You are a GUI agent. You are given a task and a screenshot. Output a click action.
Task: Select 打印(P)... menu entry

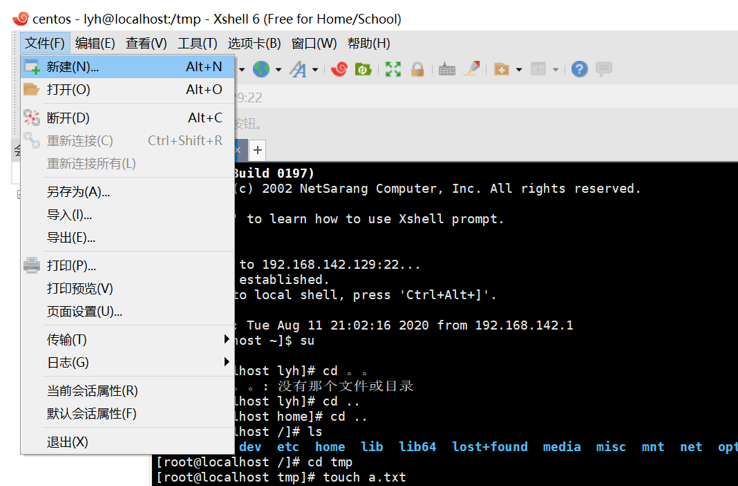pyautogui.click(x=127, y=265)
